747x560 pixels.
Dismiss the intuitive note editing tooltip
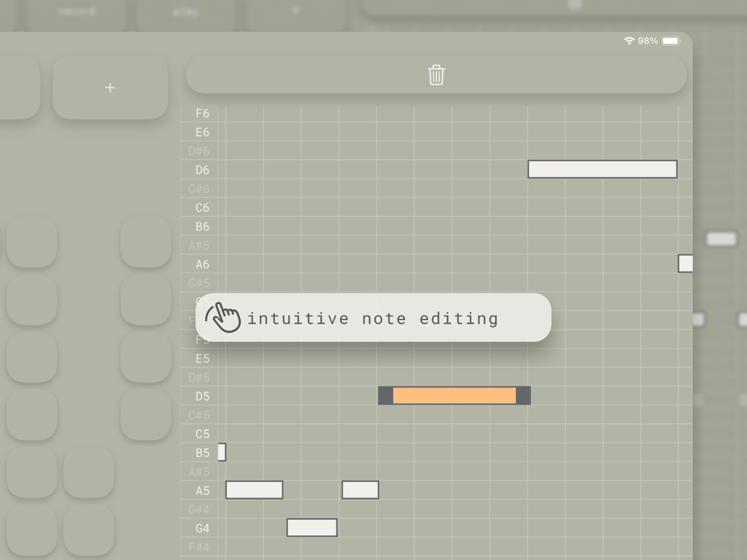tap(373, 318)
